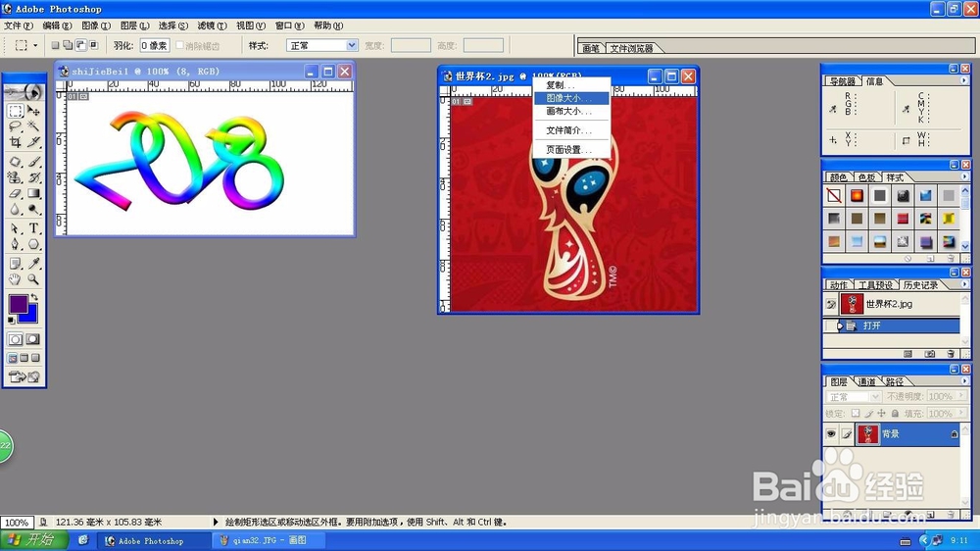980x551 pixels.
Task: Choose New Selection mode in options bar
Action: pyautogui.click(x=55, y=45)
